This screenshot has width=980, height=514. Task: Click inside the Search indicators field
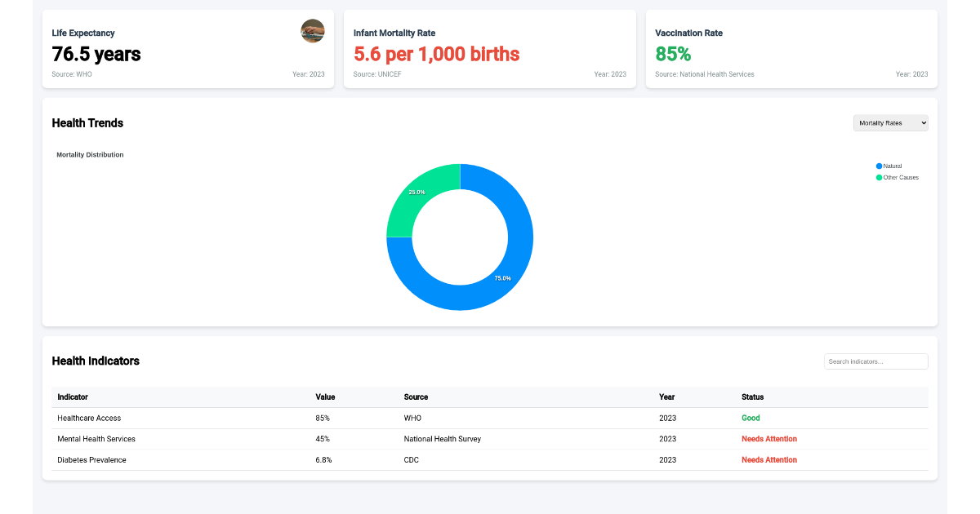(875, 361)
